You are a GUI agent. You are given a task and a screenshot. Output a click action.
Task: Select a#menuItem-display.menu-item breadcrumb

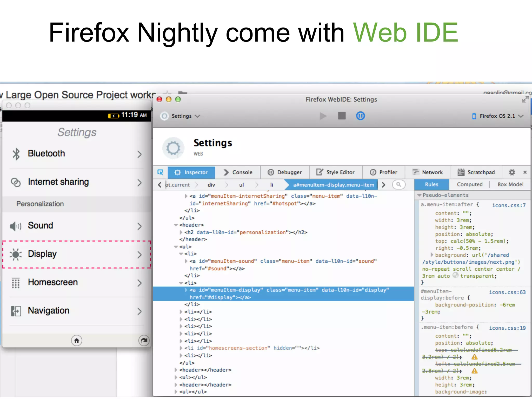click(334, 185)
